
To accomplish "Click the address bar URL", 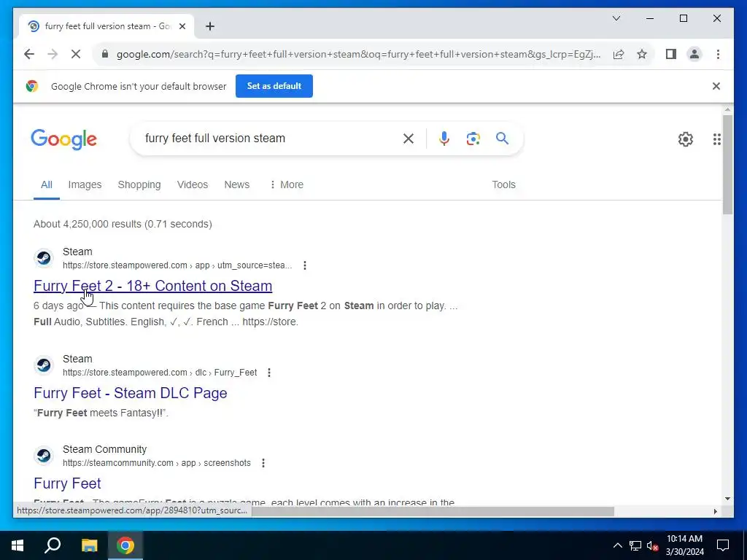I will click(358, 54).
